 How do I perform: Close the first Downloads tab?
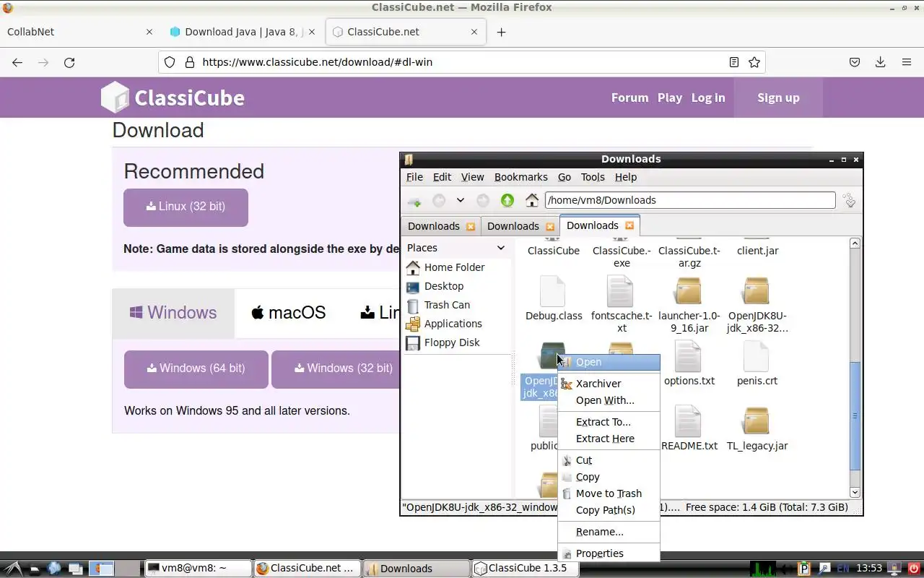(x=471, y=226)
